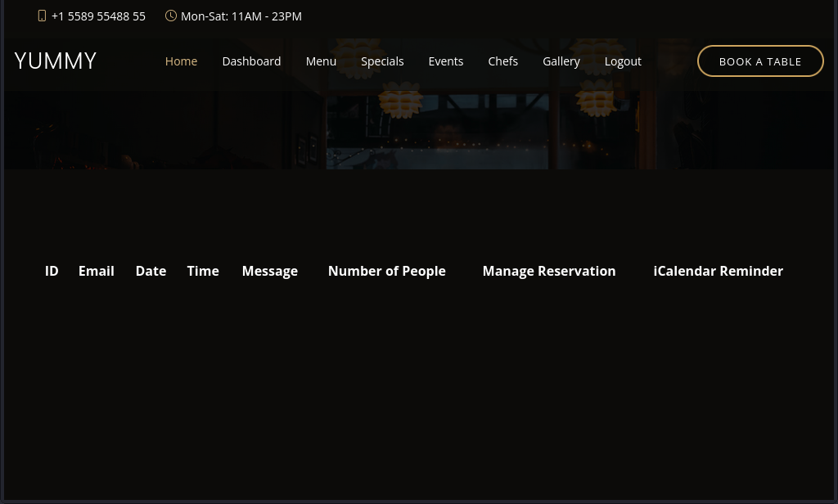This screenshot has width=838, height=504.
Task: Open the Events page
Action: click(445, 61)
